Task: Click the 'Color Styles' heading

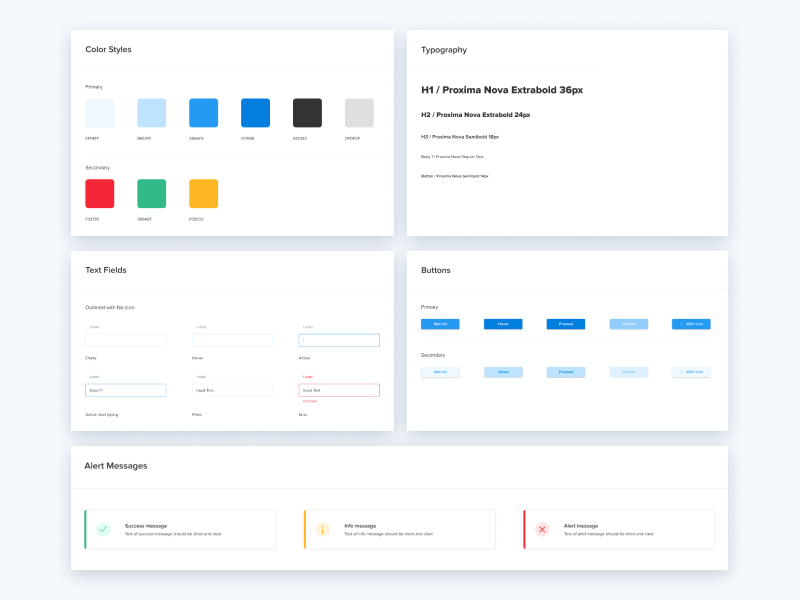Action: (108, 49)
